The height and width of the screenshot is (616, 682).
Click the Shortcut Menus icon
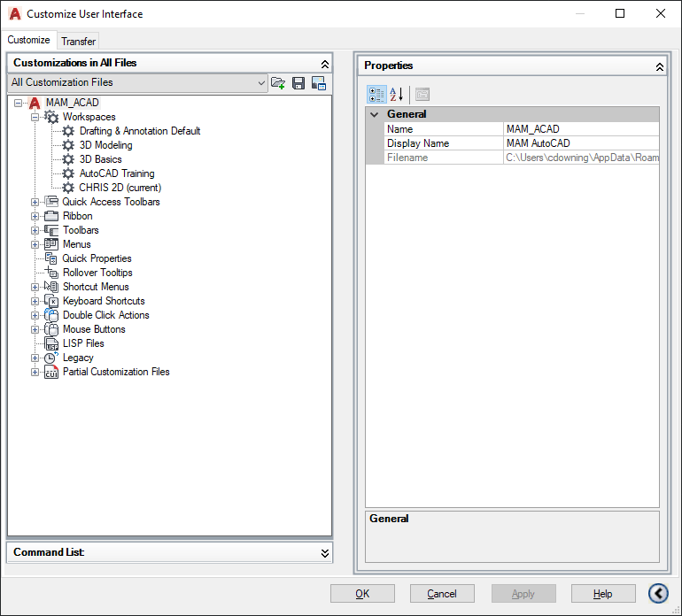pyautogui.click(x=51, y=287)
